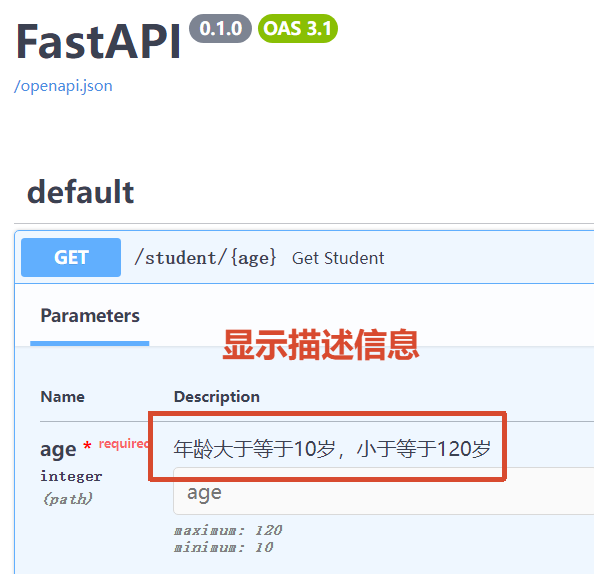The width and height of the screenshot is (594, 574).
Task: Click the Name column header
Action: (x=63, y=397)
